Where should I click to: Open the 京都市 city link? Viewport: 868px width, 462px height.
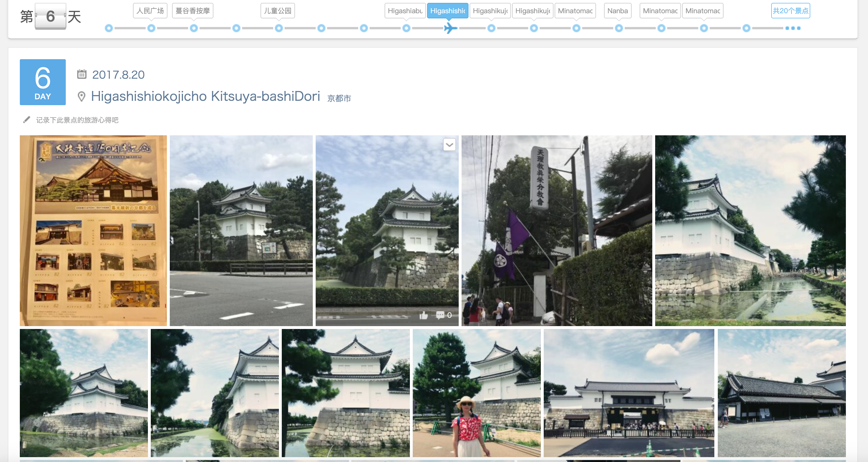339,98
